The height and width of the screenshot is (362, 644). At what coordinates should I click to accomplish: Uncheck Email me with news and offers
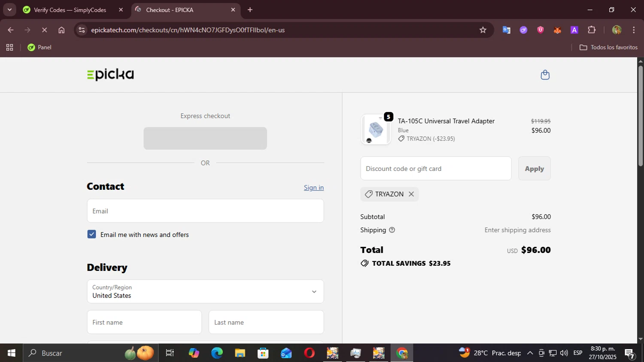91,234
